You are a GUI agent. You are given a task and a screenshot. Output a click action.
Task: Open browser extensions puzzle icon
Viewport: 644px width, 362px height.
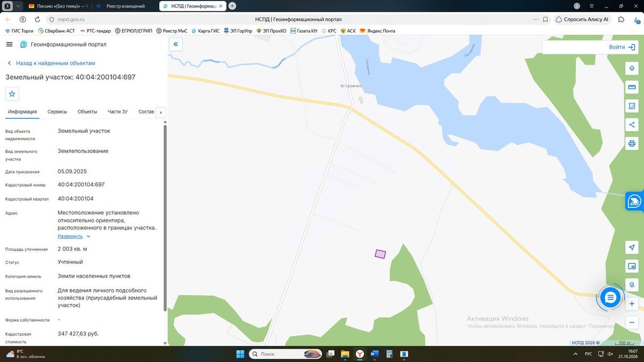point(621,19)
